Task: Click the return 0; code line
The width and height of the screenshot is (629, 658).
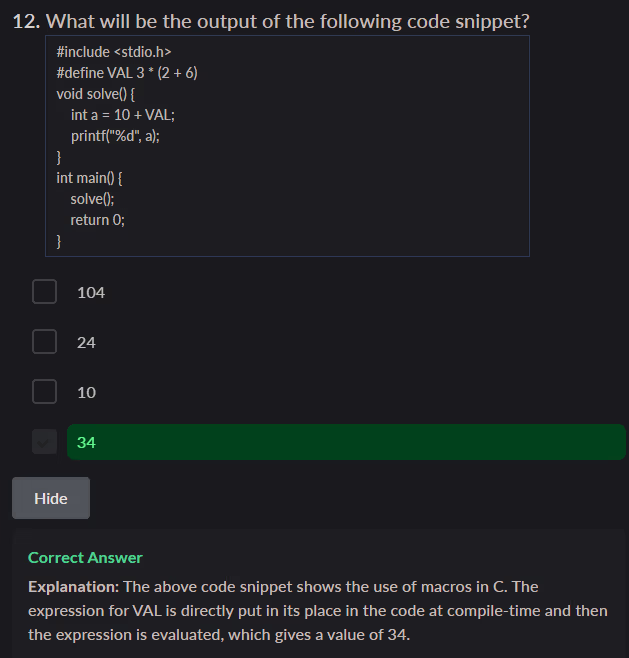Action: (x=98, y=220)
